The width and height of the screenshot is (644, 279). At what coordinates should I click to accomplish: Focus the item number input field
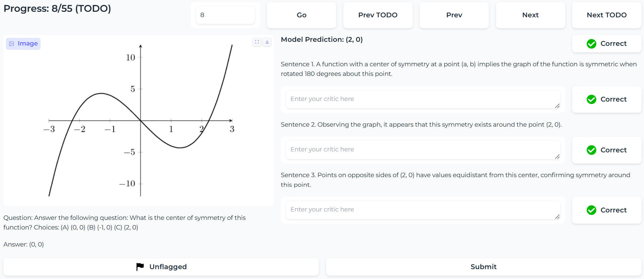point(225,15)
